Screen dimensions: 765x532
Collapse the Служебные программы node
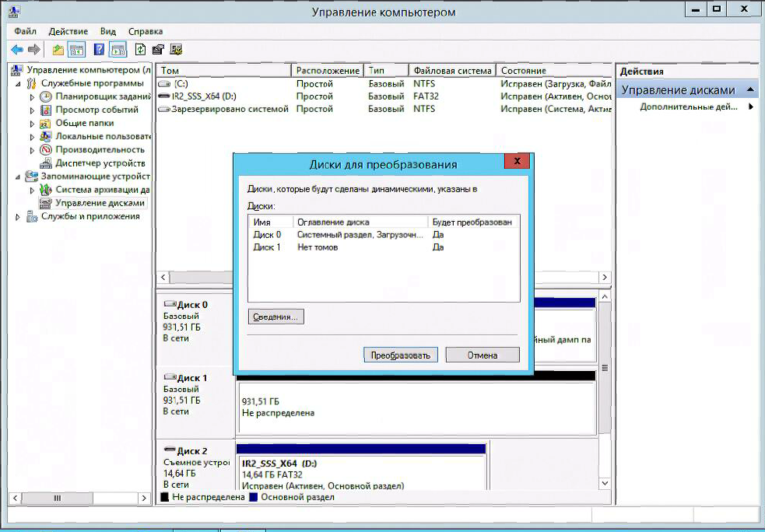coord(18,83)
